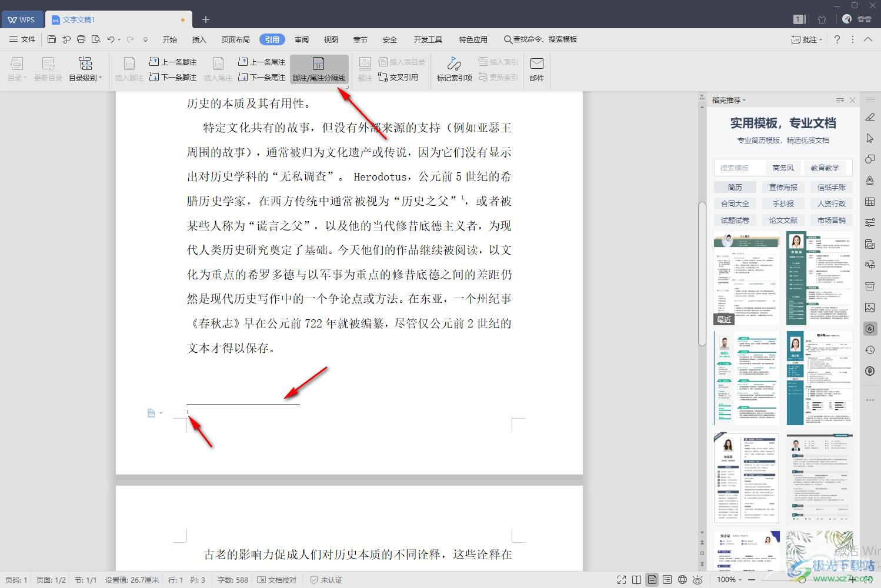Select 教育教学 template style filter
The width and height of the screenshot is (881, 588).
[825, 168]
